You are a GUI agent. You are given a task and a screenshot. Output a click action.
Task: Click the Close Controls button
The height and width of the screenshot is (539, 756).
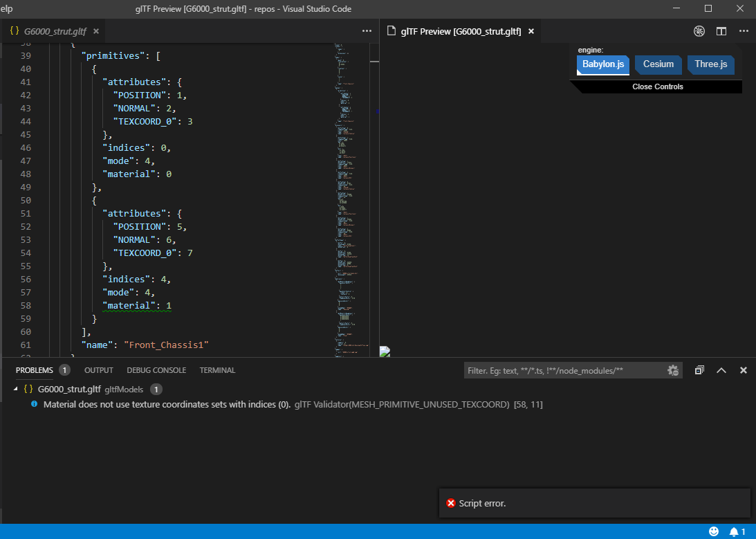(657, 86)
